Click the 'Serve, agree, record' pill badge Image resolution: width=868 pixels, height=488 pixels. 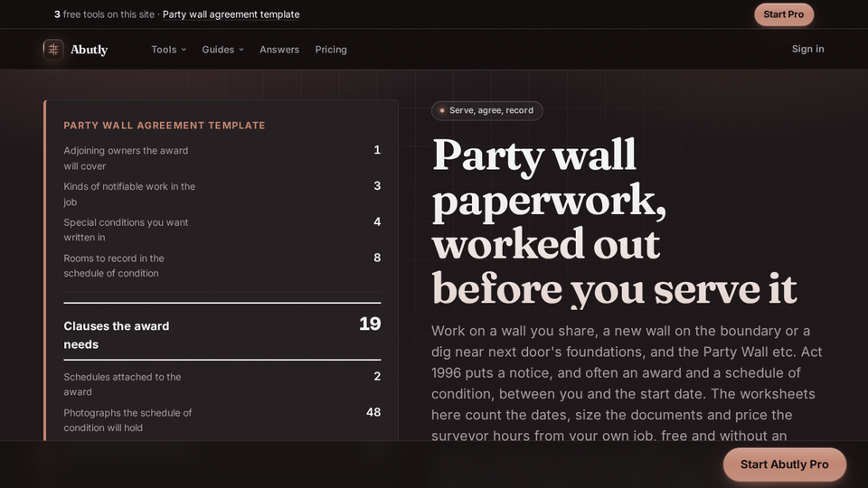pyautogui.click(x=487, y=110)
